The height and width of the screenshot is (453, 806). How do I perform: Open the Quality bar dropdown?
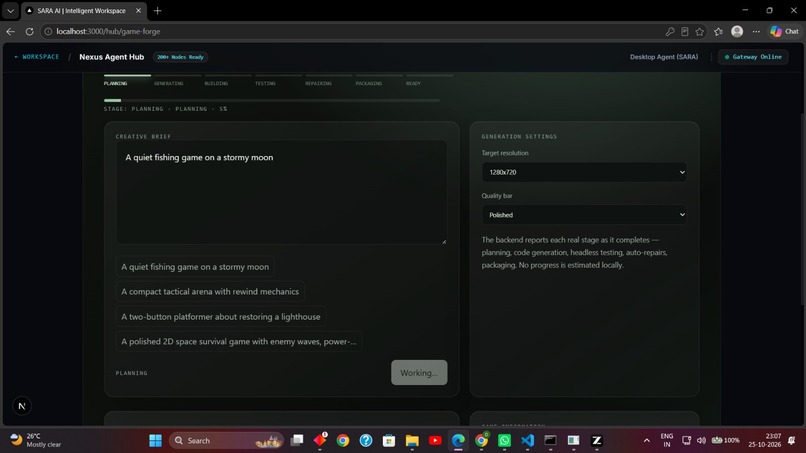(x=584, y=215)
